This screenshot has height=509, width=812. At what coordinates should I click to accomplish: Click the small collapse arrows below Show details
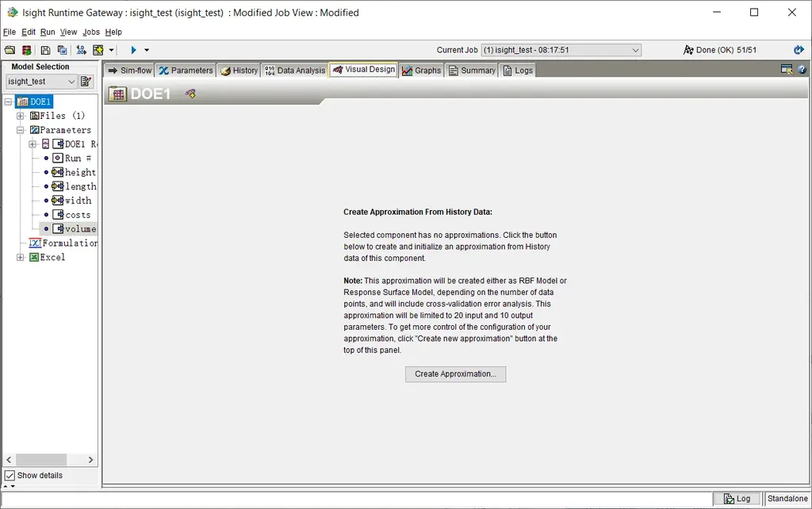pyautogui.click(x=10, y=486)
